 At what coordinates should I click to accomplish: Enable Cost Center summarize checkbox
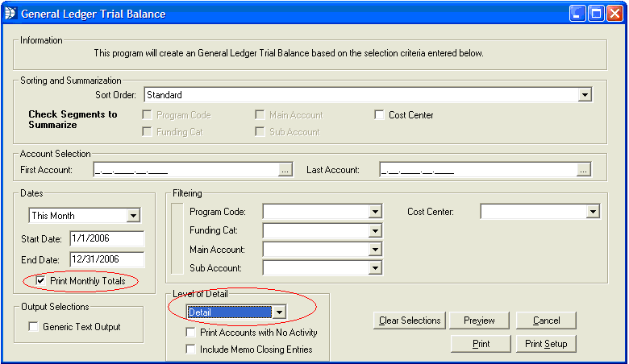point(380,115)
